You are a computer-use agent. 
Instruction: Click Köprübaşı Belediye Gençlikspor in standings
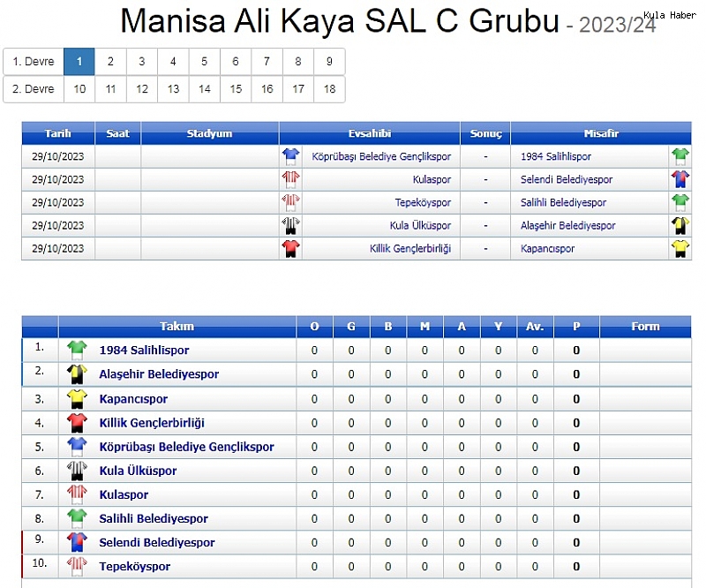pos(186,447)
